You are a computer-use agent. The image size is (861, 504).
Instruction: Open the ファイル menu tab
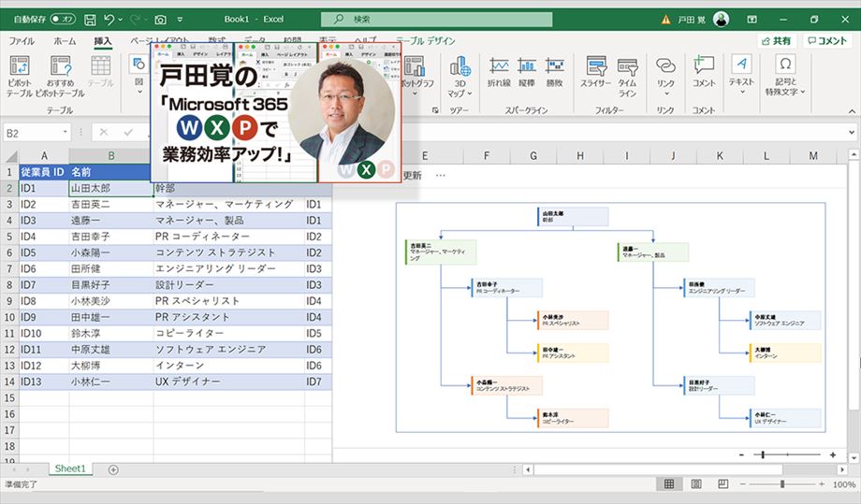22,41
